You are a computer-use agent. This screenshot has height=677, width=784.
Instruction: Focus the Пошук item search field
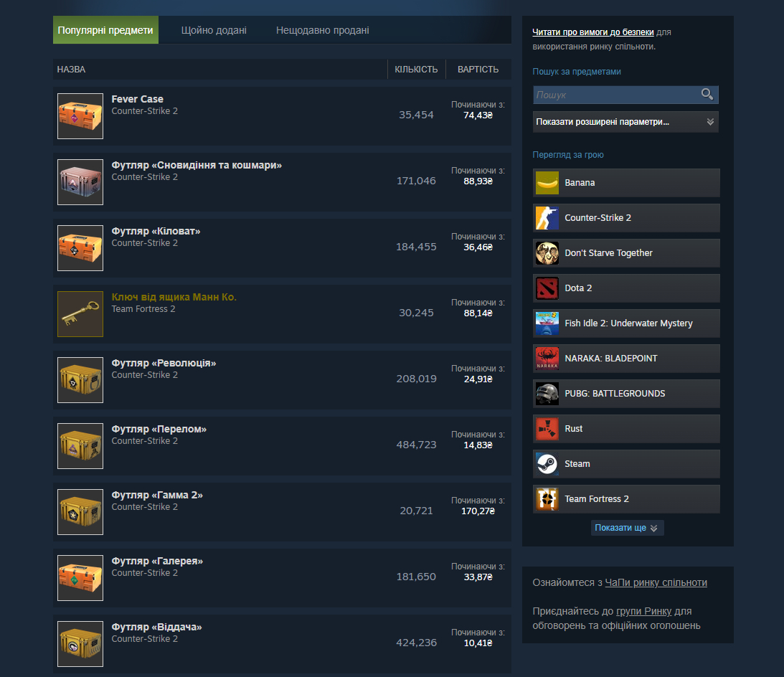[x=617, y=95]
